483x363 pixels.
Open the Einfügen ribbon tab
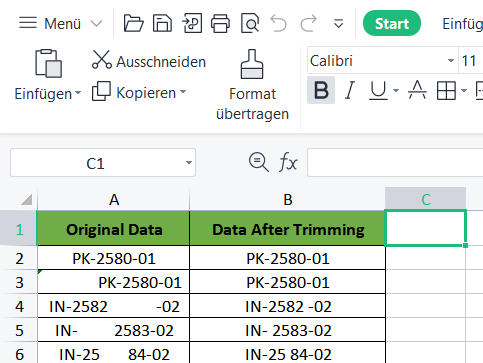(462, 24)
